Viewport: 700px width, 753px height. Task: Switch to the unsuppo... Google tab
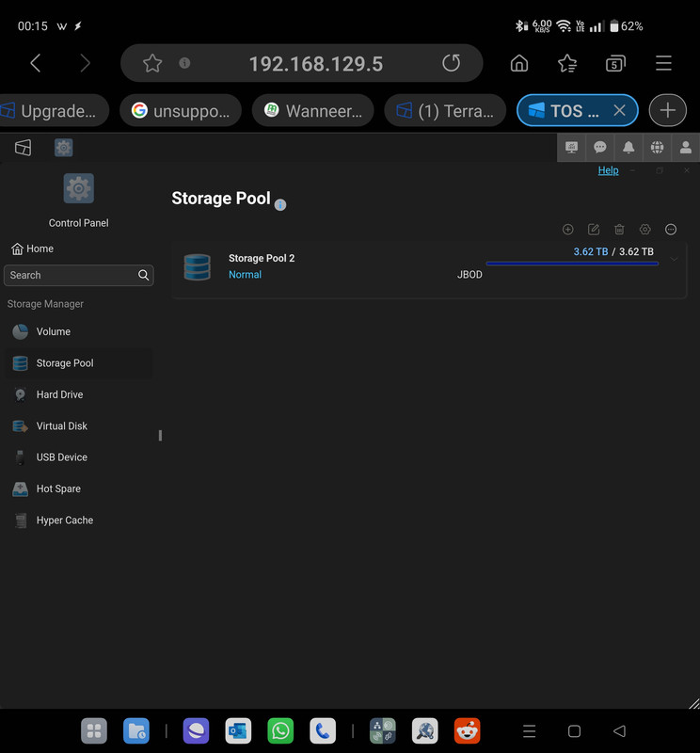coord(181,110)
